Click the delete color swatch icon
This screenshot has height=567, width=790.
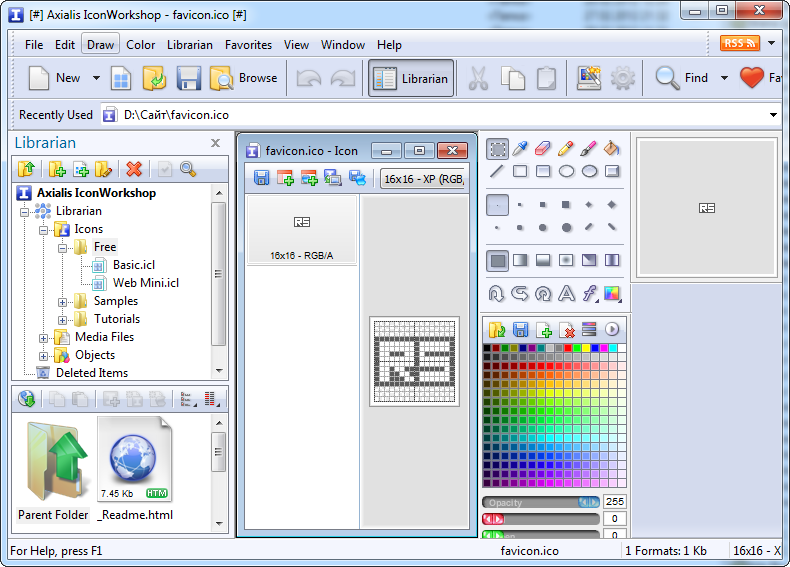click(566, 330)
